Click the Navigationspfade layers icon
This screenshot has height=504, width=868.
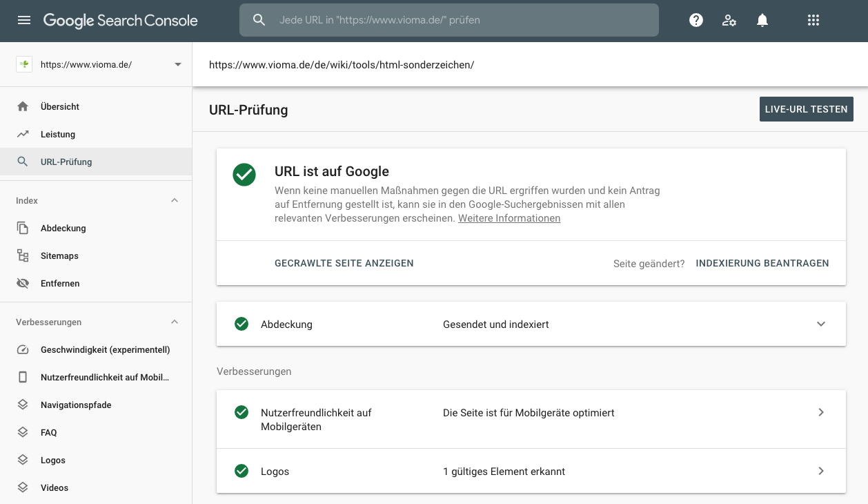[23, 405]
